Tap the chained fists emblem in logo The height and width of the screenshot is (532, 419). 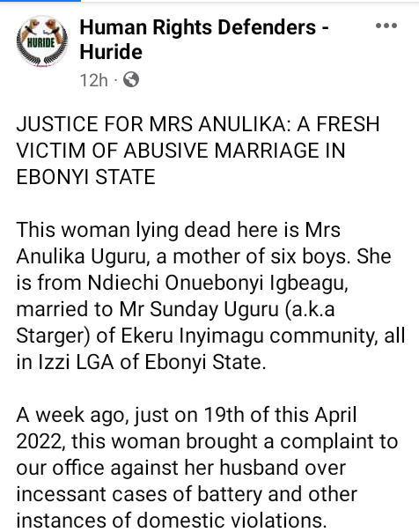[42, 27]
